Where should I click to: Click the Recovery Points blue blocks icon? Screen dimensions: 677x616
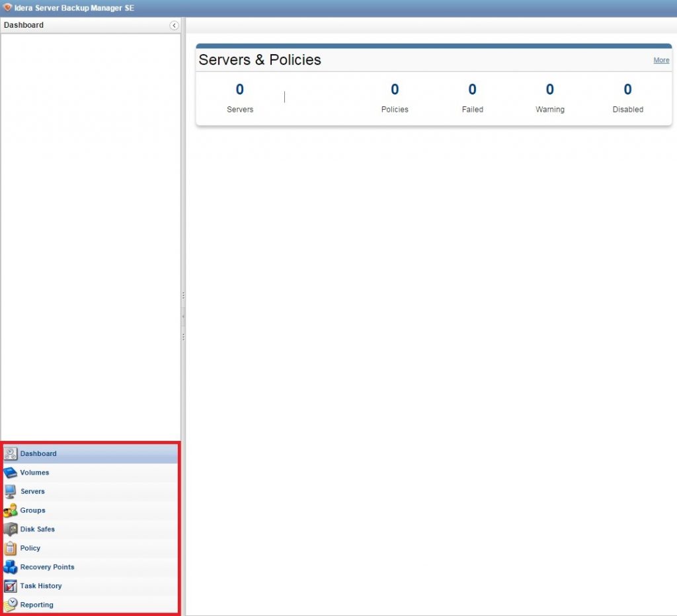point(10,566)
